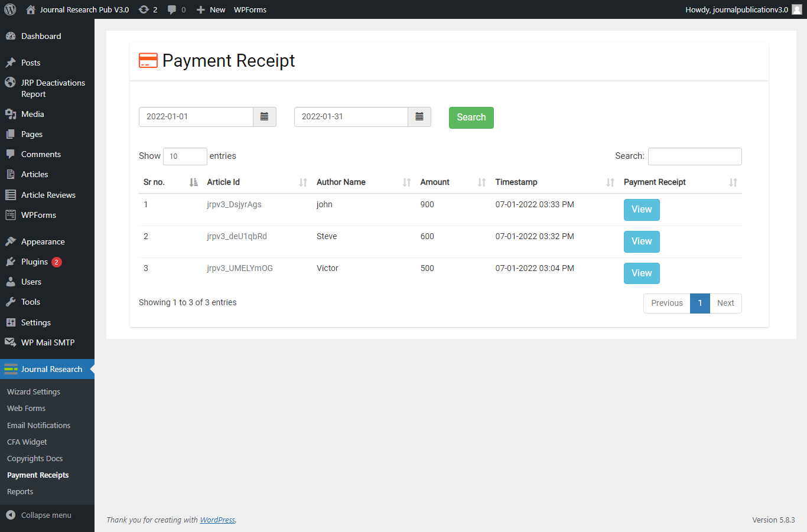This screenshot has height=532, width=807.
Task: Click the JRP Deactivations Report globe icon
Action: tap(11, 83)
